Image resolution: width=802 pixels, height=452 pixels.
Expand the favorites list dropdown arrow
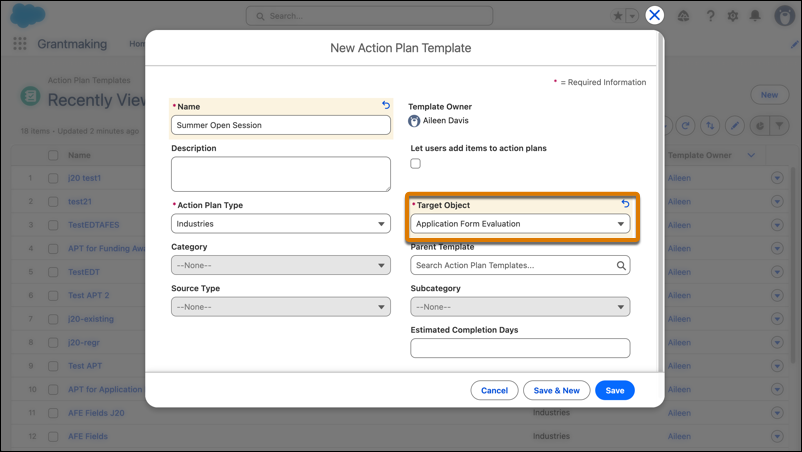pyautogui.click(x=632, y=16)
